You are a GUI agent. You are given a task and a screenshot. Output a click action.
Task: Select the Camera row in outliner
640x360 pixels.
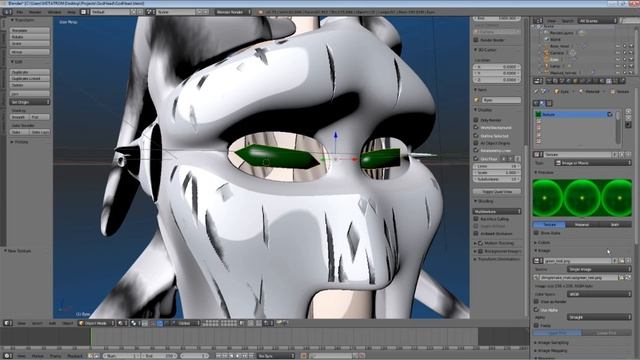click(x=557, y=53)
